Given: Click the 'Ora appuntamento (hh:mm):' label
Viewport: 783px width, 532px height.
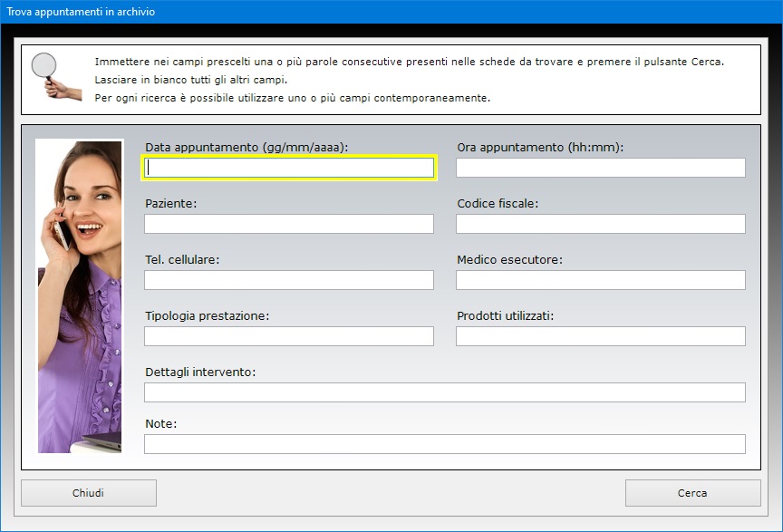Looking at the screenshot, I should [x=540, y=148].
